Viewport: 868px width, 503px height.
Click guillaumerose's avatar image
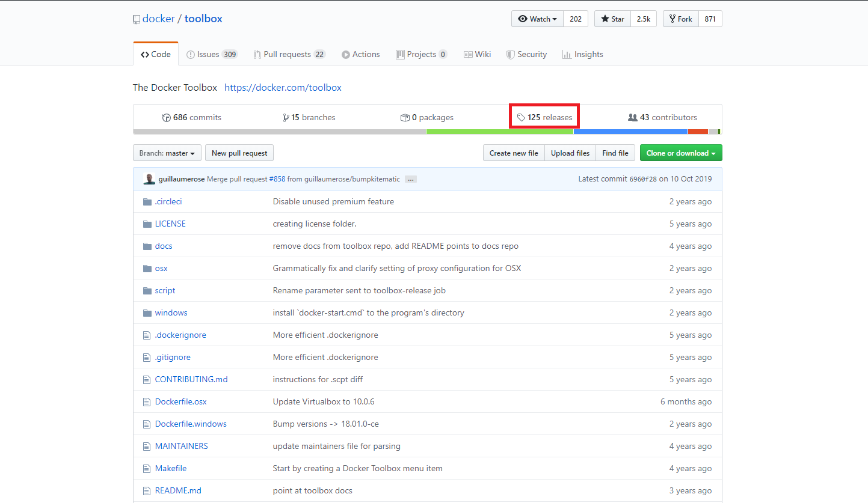[149, 179]
